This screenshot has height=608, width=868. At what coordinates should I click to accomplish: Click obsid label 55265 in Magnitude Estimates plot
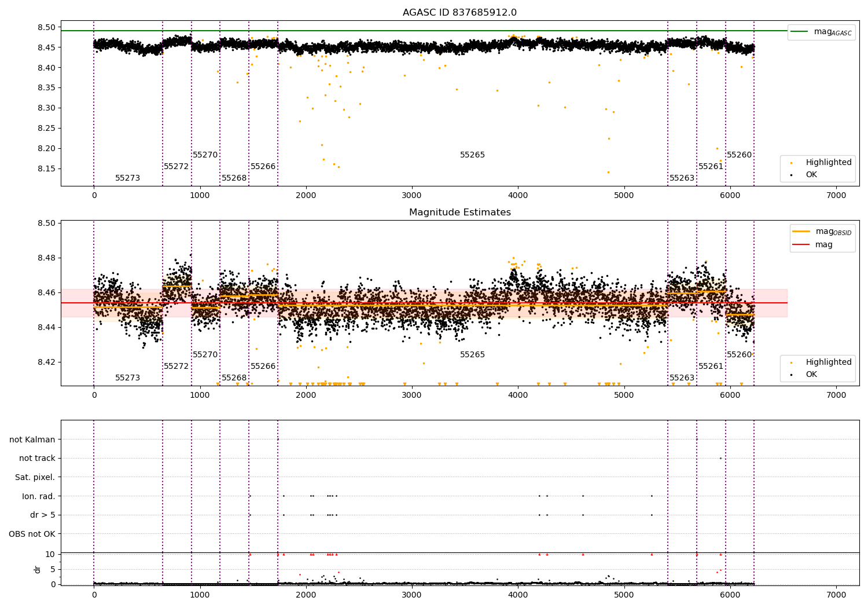coord(472,355)
